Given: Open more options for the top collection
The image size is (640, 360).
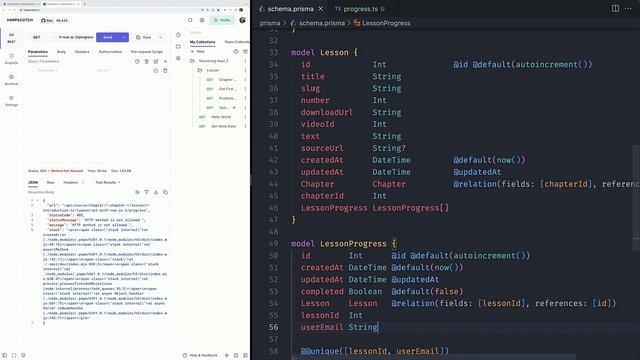Looking at the screenshot, I should [245, 61].
